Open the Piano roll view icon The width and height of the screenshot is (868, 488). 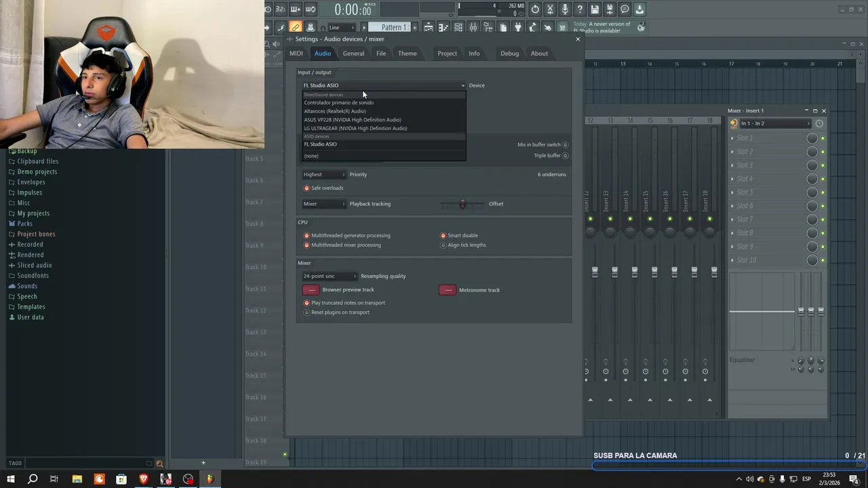coord(443,27)
